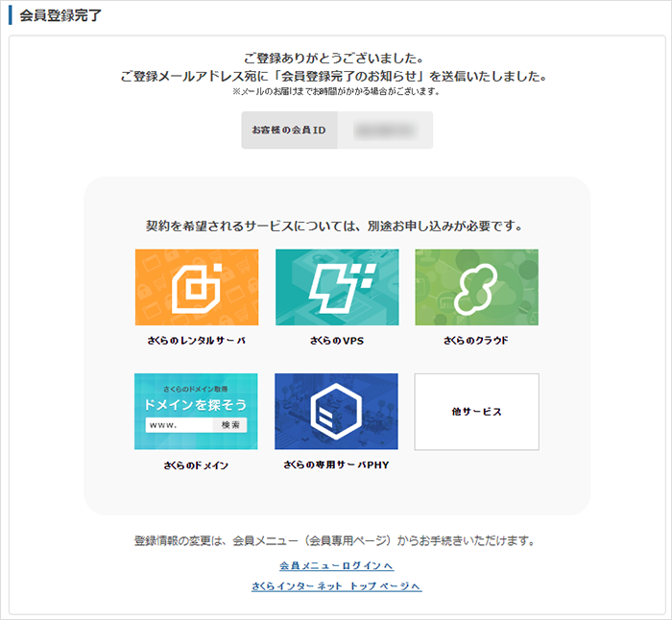Click the ドメインを探そう banner headline

(x=197, y=405)
